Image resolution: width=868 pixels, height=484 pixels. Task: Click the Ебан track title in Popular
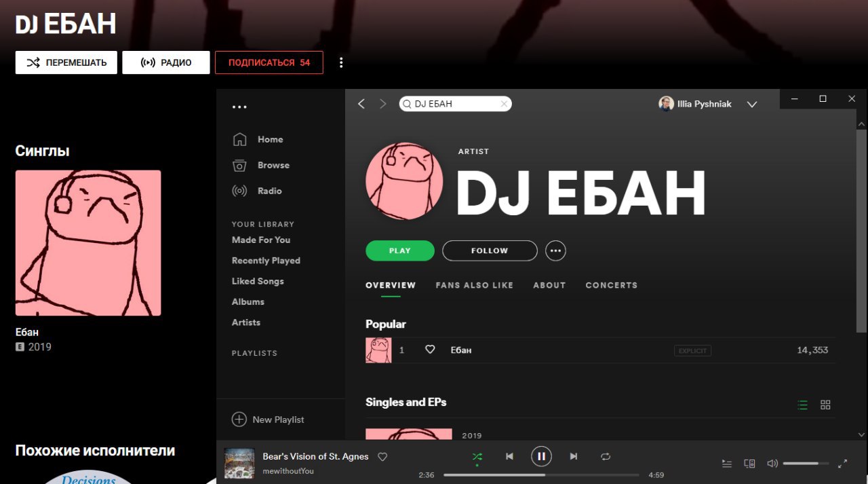(461, 350)
